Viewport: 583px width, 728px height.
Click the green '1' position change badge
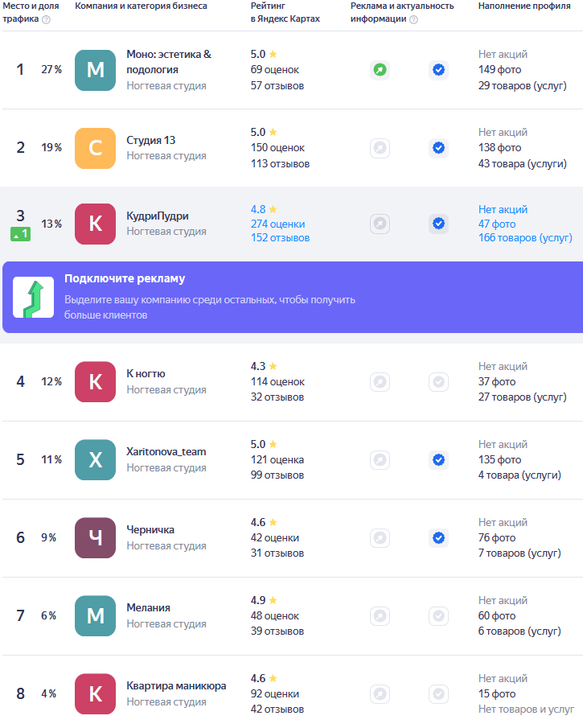pos(20,234)
